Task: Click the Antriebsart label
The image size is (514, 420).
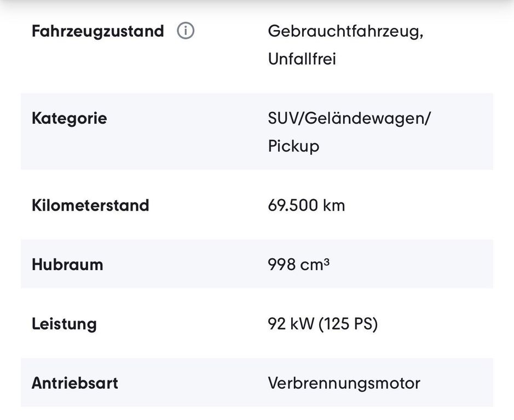Action: [x=74, y=383]
